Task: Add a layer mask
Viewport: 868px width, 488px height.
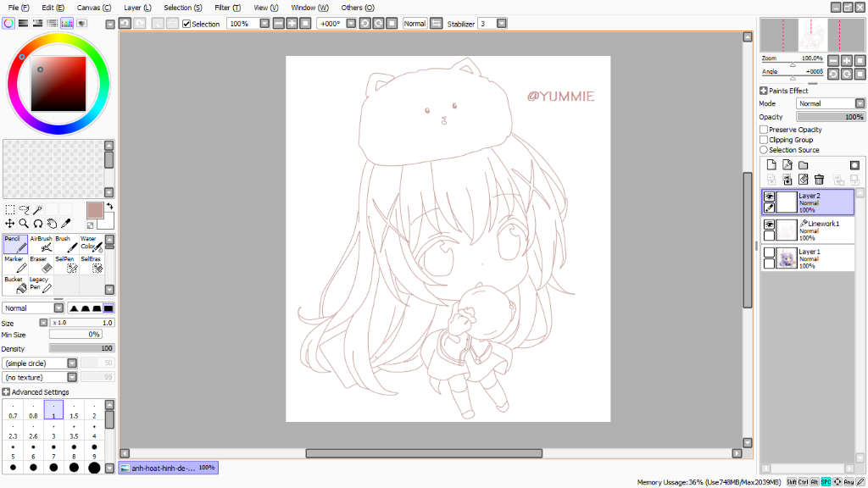Action: 854,165
